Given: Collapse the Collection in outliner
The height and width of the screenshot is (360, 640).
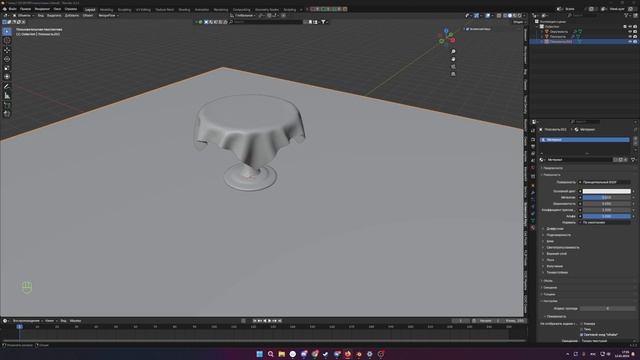Looking at the screenshot, I should point(538,27).
